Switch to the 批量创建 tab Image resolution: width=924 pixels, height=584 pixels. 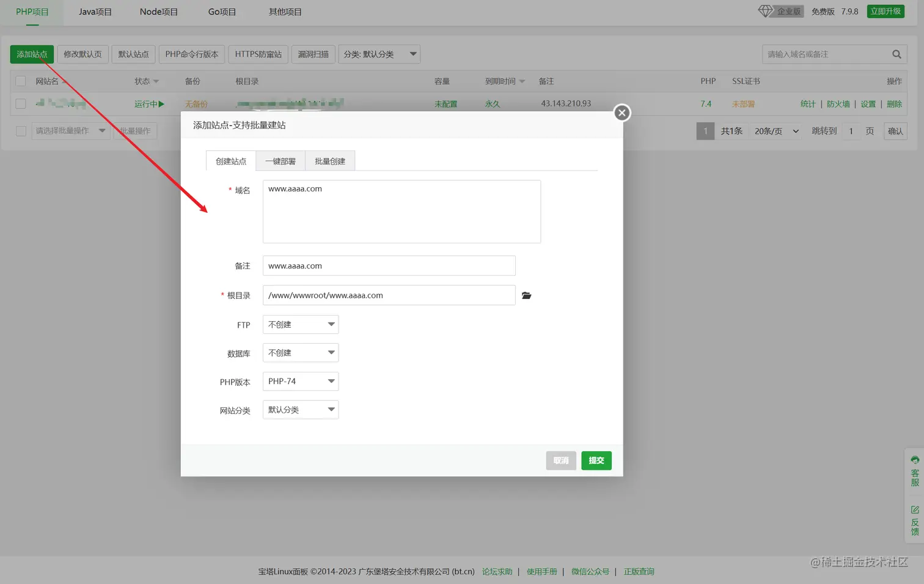(330, 161)
